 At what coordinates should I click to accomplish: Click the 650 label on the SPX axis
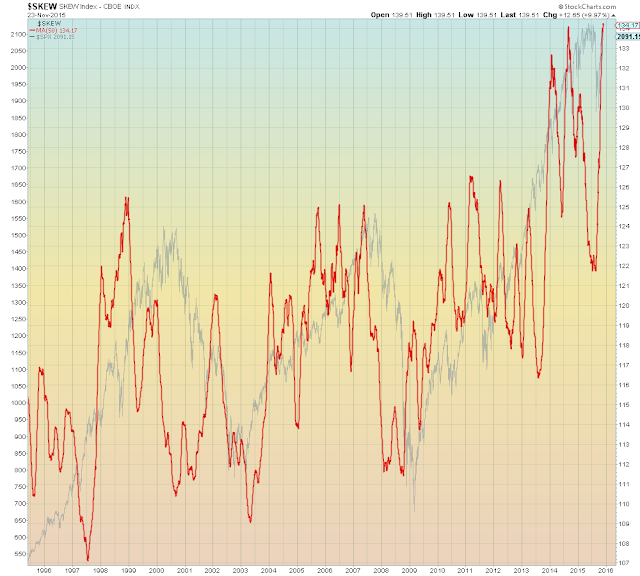coord(20,521)
